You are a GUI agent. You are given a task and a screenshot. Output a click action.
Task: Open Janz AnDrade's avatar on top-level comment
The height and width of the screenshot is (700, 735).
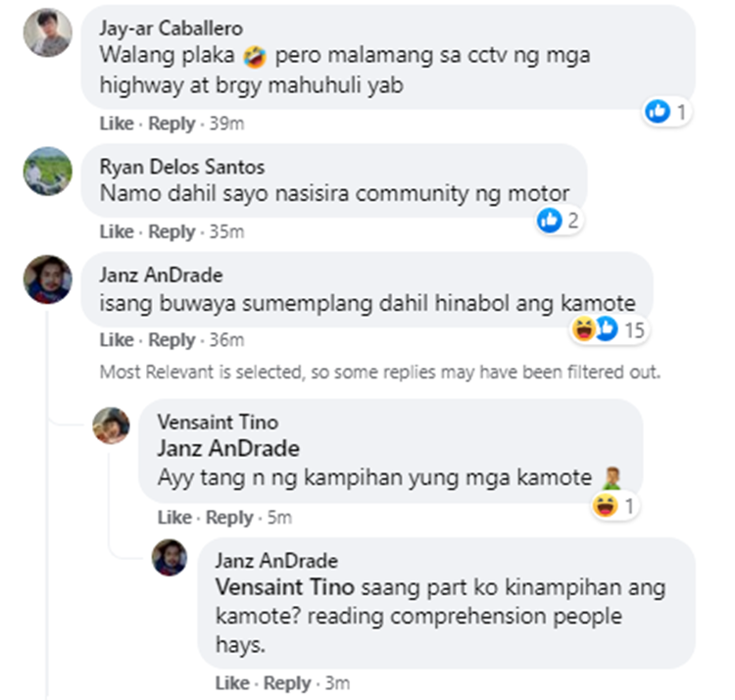pos(48,279)
